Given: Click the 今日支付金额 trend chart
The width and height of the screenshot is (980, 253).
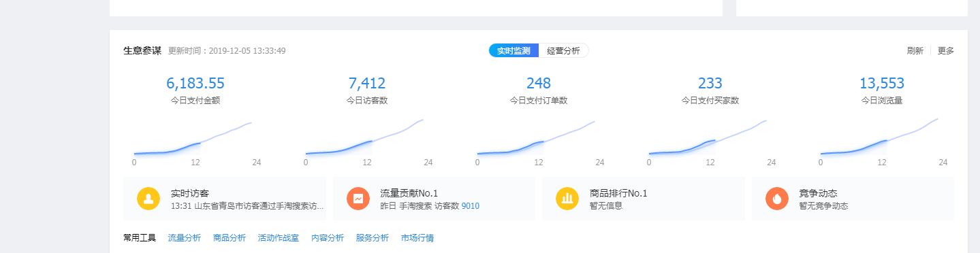Looking at the screenshot, I should (x=195, y=139).
